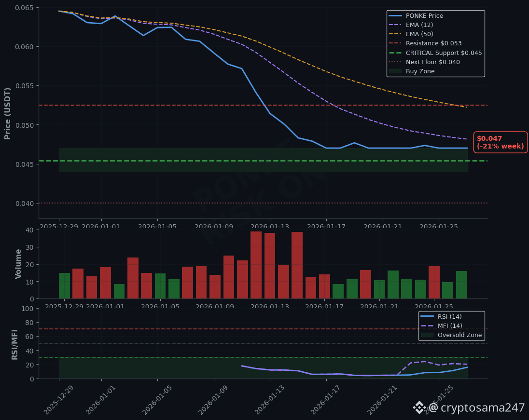This screenshot has height=420, width=529.
Task: Click the 0.050 price axis tick
Action: coord(24,125)
